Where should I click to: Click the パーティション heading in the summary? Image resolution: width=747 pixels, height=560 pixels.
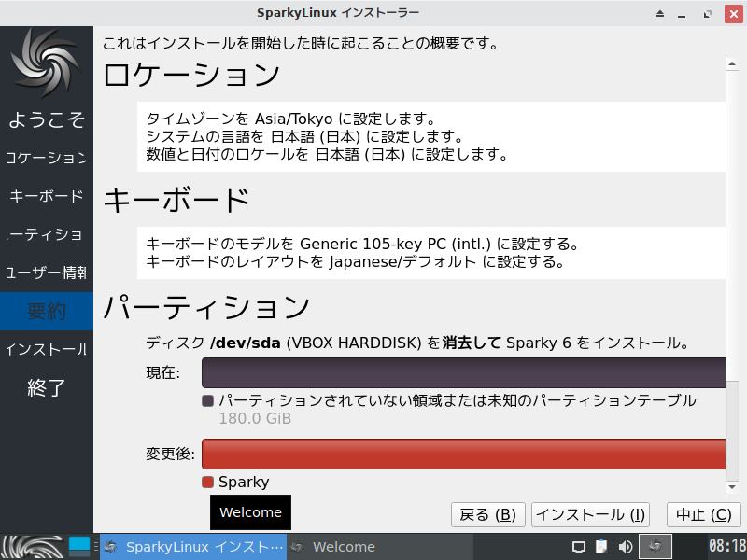click(206, 307)
